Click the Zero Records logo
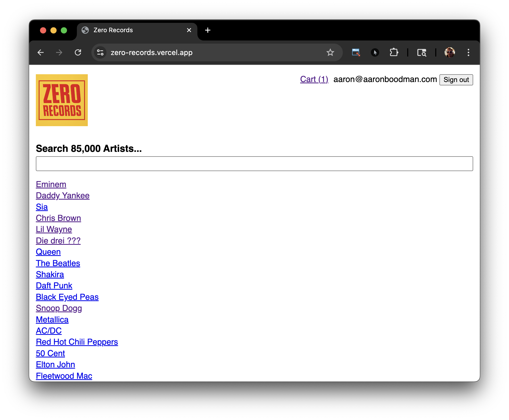Screen dimensions: 509x420 click(x=62, y=100)
